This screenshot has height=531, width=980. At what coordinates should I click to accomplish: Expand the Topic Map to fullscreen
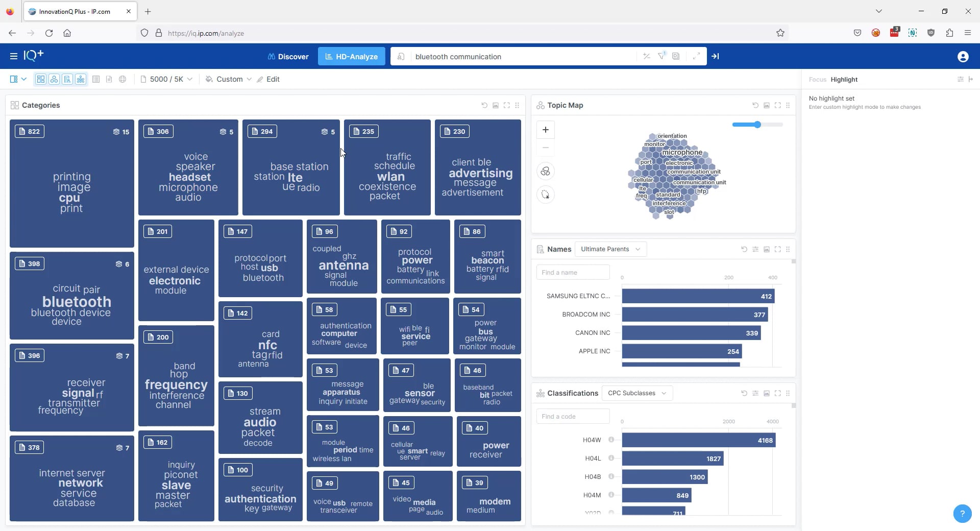(x=777, y=105)
